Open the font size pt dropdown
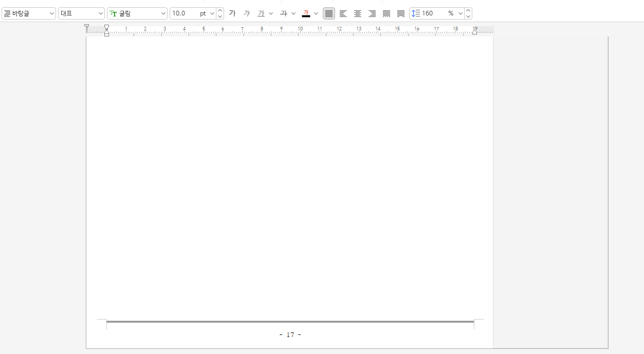644x354 pixels. click(x=212, y=13)
